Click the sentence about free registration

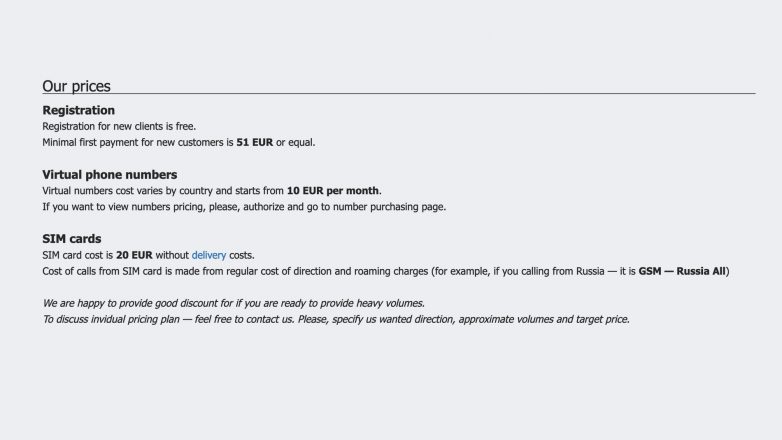coord(119,126)
